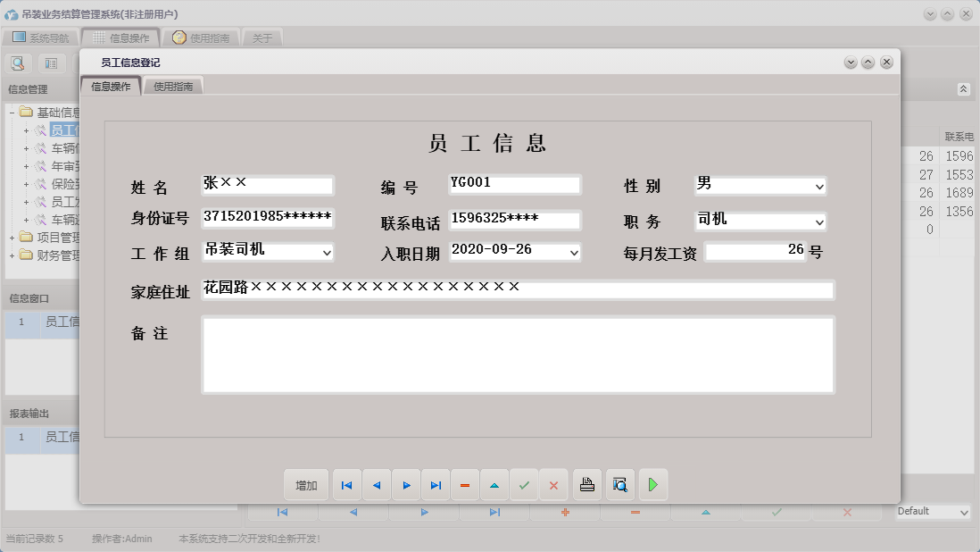Go to the next record

pyautogui.click(x=406, y=484)
